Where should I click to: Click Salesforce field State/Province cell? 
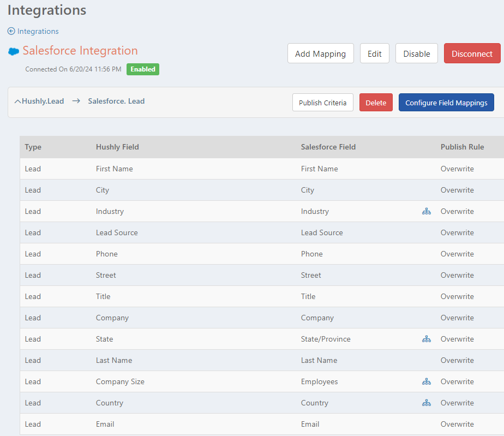pos(326,339)
